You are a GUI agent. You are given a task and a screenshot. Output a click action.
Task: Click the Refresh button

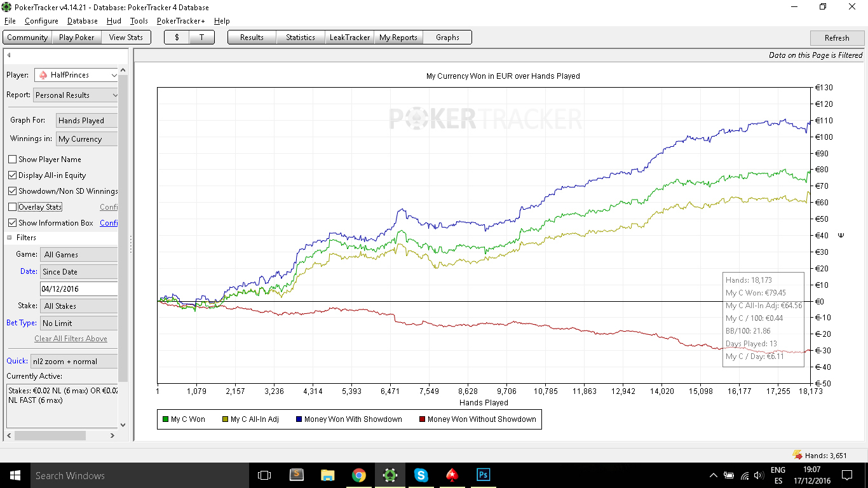click(x=837, y=38)
